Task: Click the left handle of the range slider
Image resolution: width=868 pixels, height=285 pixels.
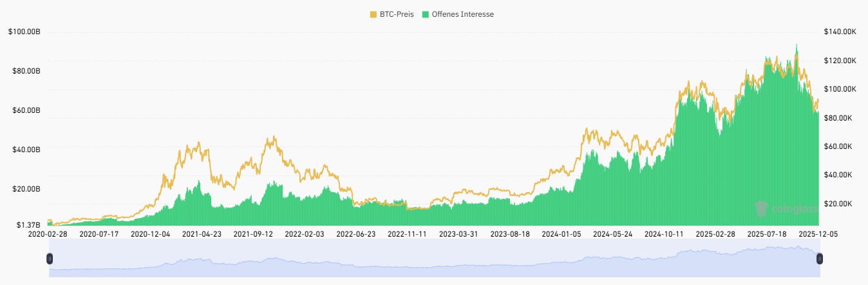Action: click(50, 259)
